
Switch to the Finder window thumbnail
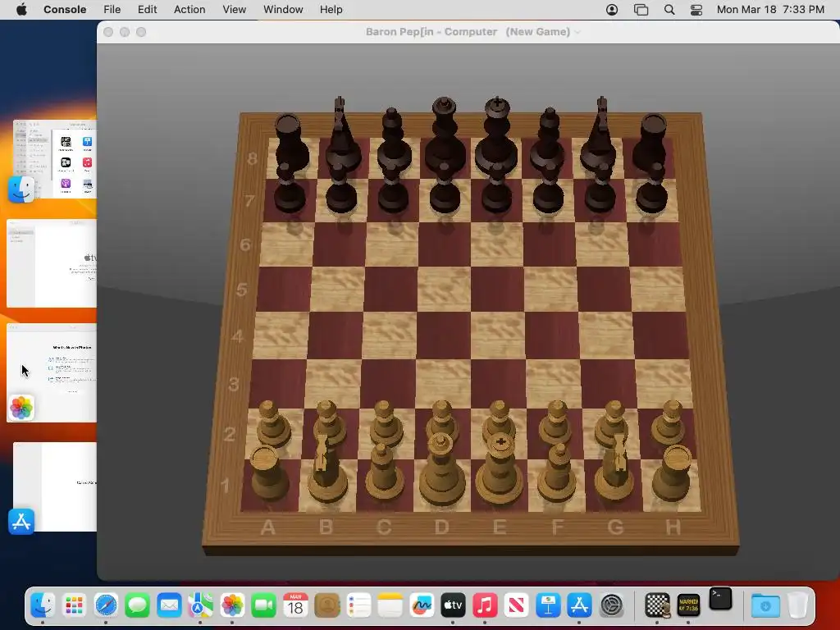click(55, 159)
